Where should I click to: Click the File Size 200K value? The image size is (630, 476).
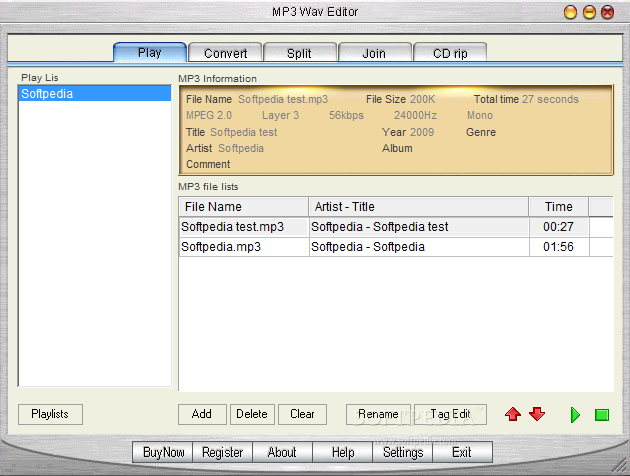[x=423, y=99]
